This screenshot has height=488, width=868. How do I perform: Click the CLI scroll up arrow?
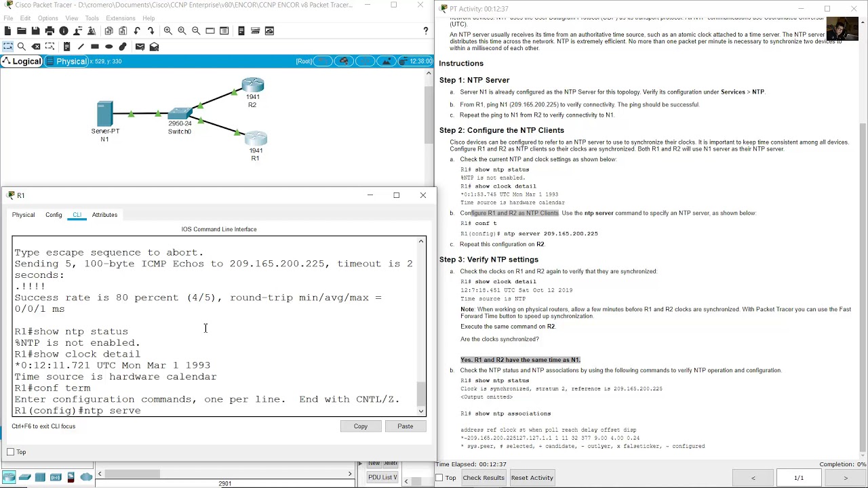(421, 241)
